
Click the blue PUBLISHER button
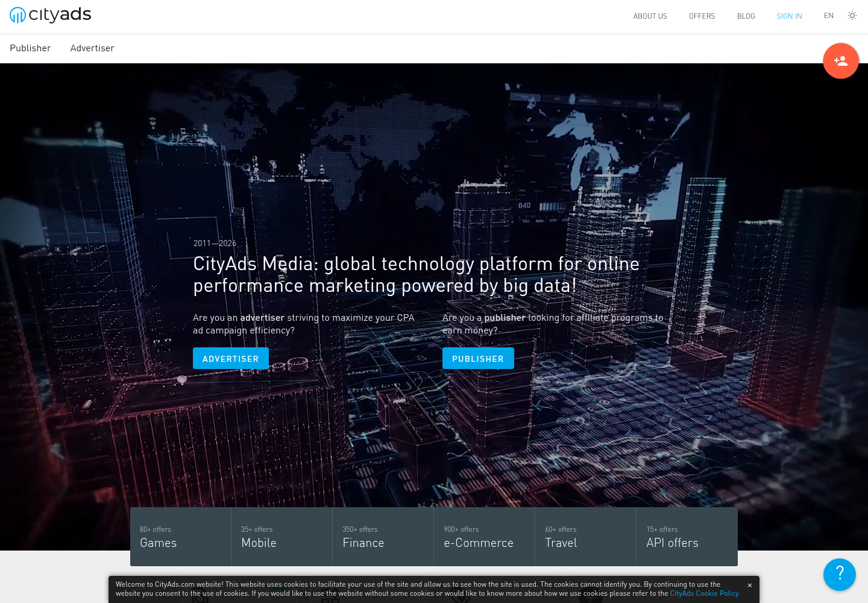pyautogui.click(x=478, y=358)
